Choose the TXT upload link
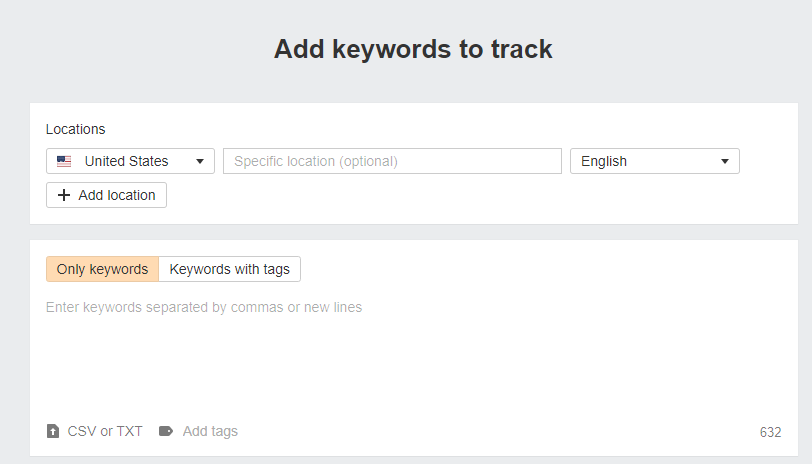Image resolution: width=812 pixels, height=464 pixels. [x=130, y=431]
